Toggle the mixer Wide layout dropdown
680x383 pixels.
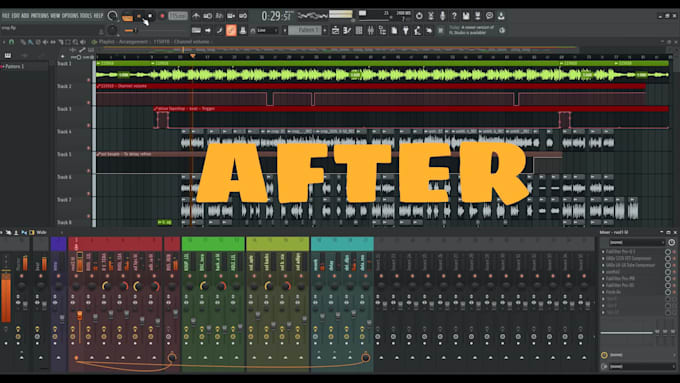pos(42,232)
